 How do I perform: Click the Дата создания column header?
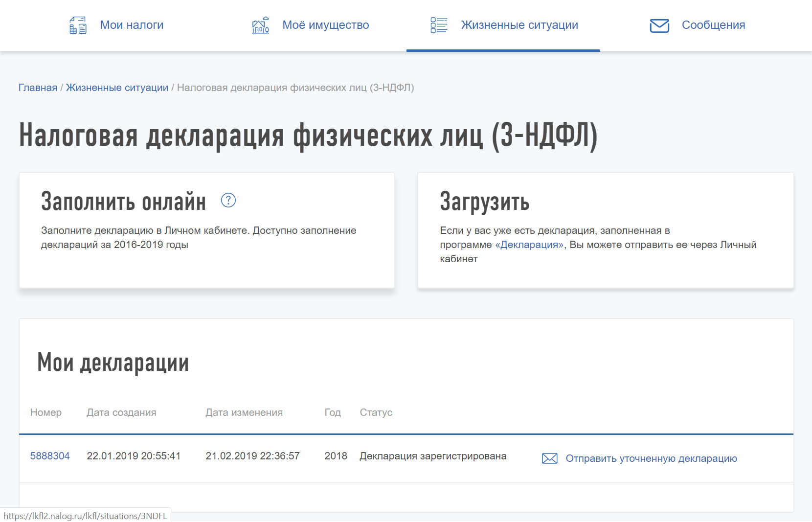click(121, 412)
